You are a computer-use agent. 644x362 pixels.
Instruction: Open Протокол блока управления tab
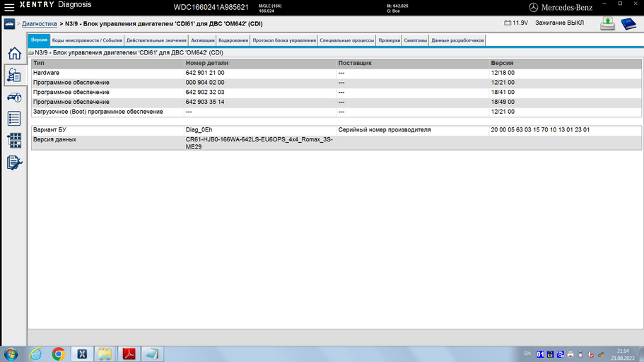click(284, 40)
